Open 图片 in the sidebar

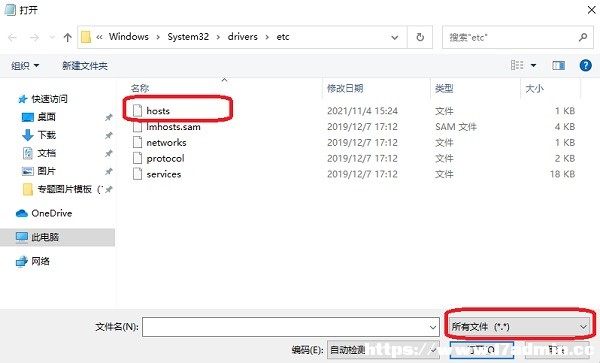click(x=47, y=171)
